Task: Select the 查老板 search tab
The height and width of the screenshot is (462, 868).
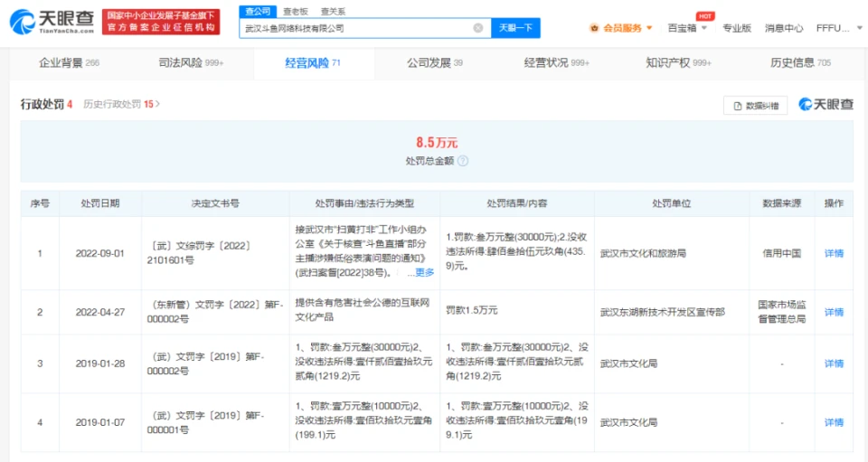Action: 295,12
